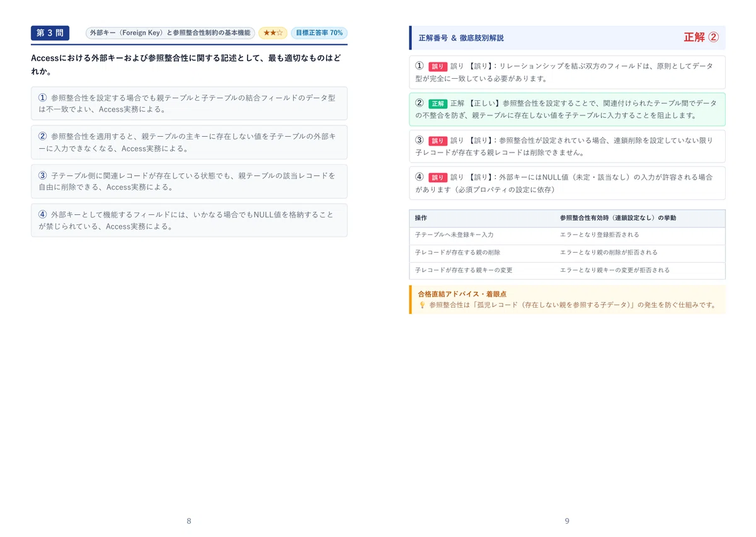Select answer option ④ about NULL values forbidden

(189, 220)
